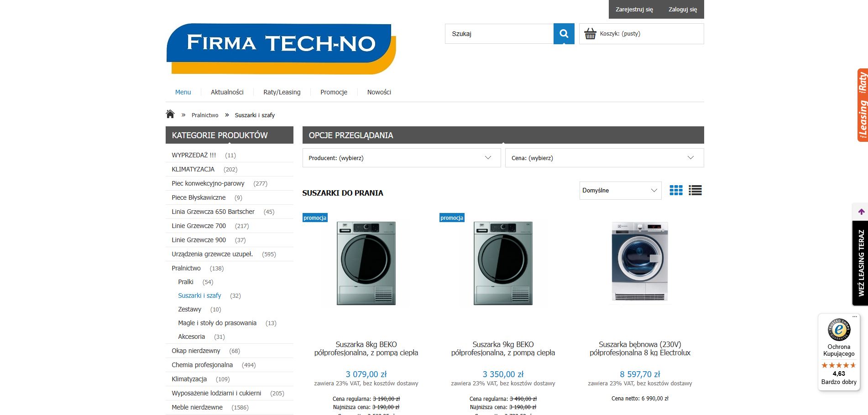
Task: Click the Firma Tech-No logo
Action: [281, 49]
